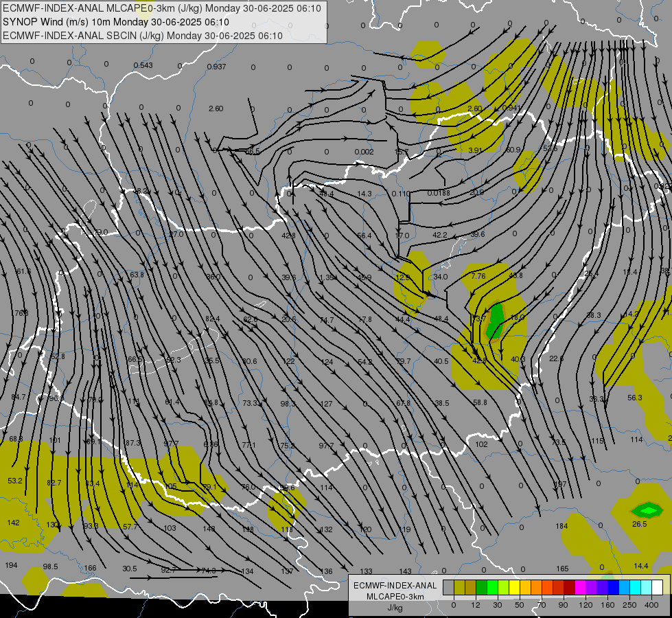Pick the dark green legend swatch
672x618 pixels.
[482, 587]
